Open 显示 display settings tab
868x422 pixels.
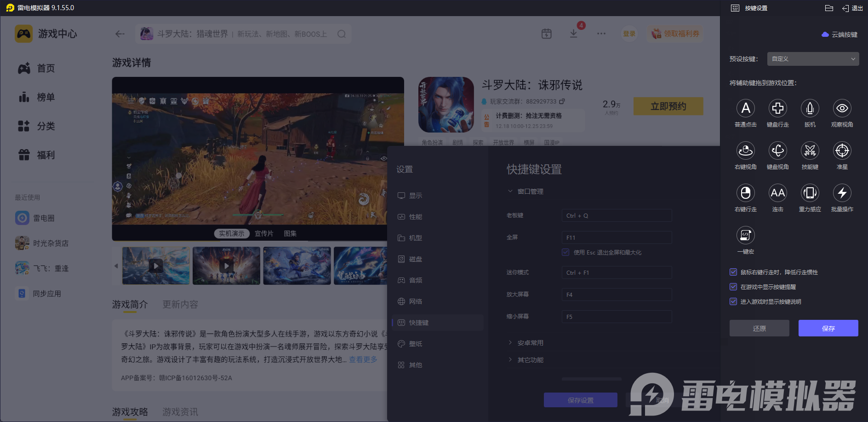(438, 196)
